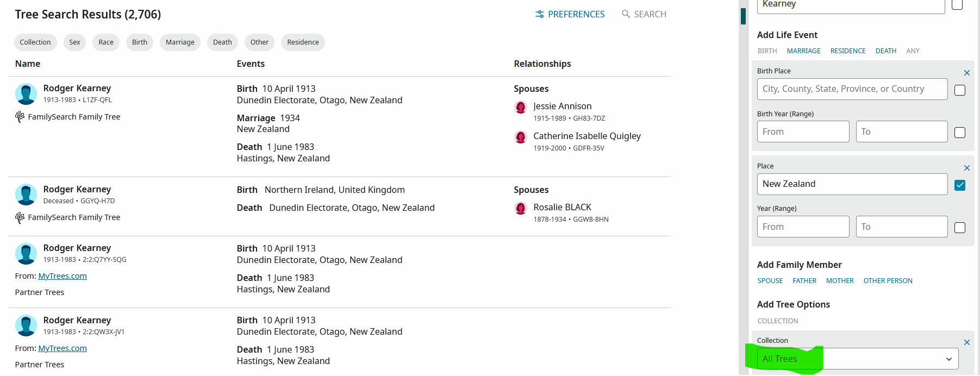Open the All Trees collection dropdown
The height and width of the screenshot is (376, 980).
858,359
